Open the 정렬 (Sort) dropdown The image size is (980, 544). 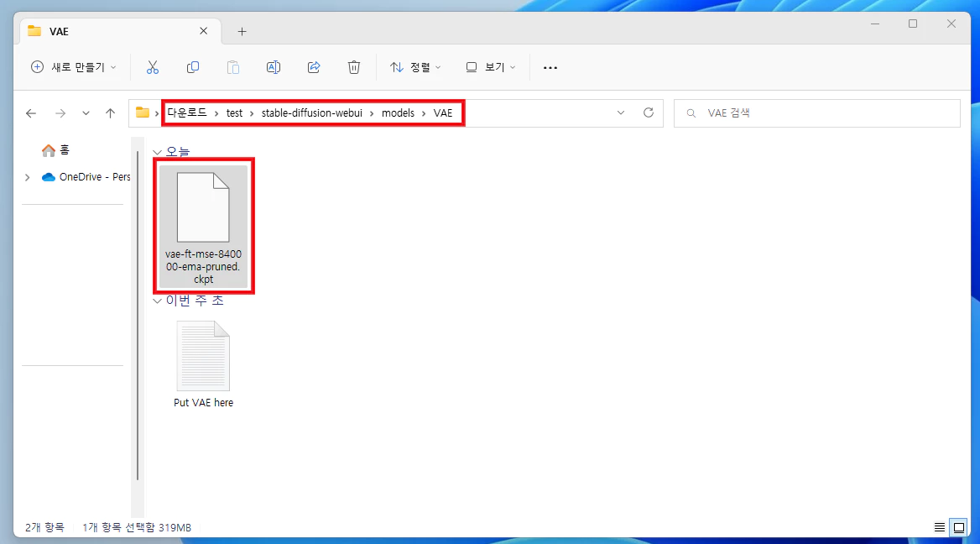pyautogui.click(x=415, y=67)
